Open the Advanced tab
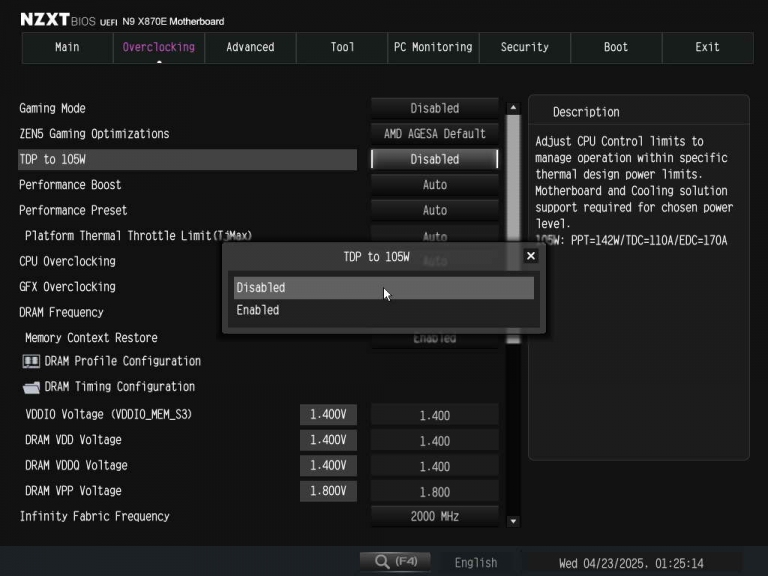This screenshot has height=576, width=768. tap(250, 48)
